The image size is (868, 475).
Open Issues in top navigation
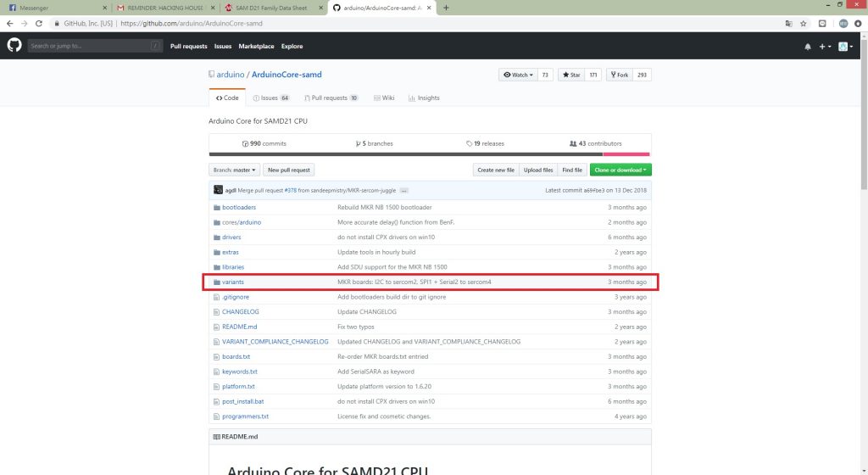[x=223, y=47]
